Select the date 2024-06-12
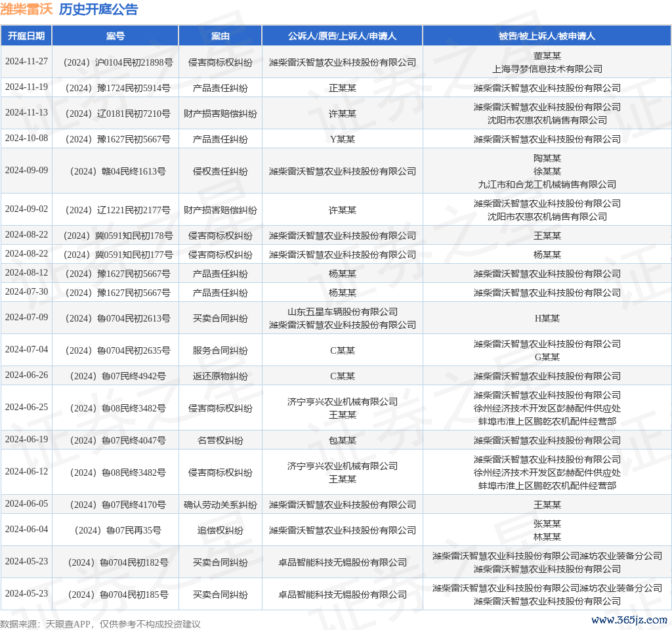Viewport: 672px width, 630px height. pos(26,471)
